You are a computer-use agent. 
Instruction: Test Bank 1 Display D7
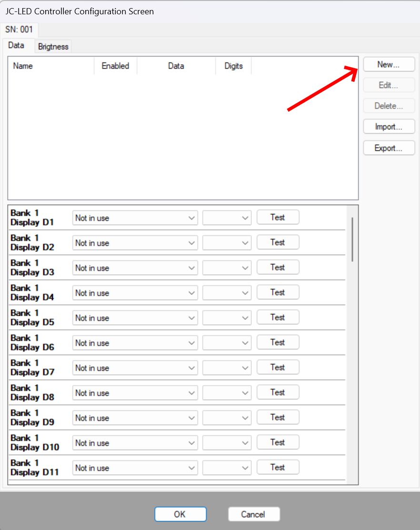[x=278, y=367]
